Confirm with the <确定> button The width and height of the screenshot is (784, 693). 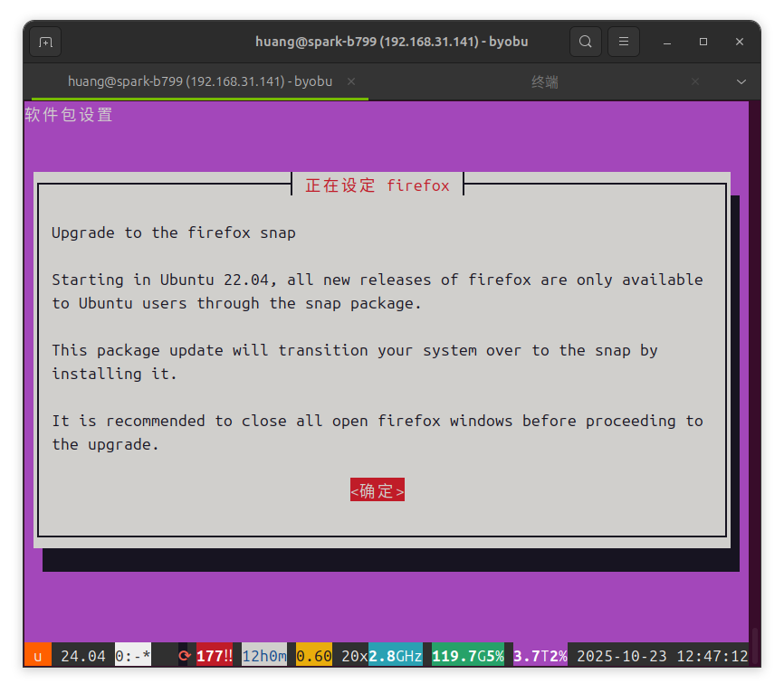pos(378,490)
